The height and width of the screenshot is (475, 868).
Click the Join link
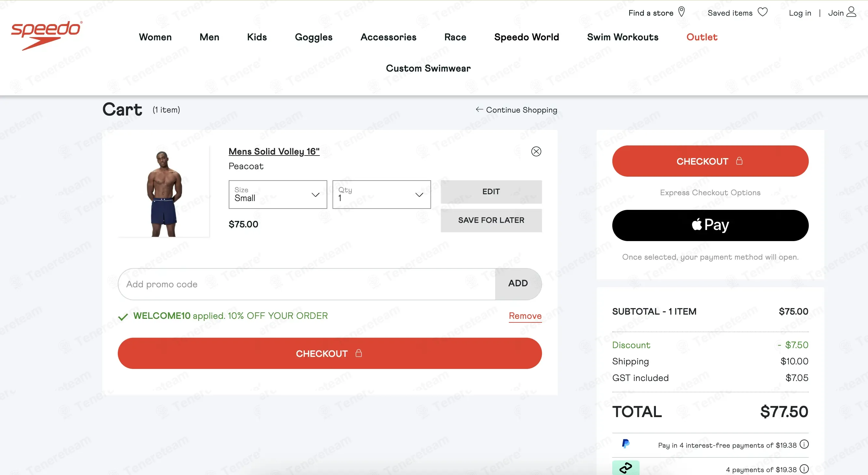pos(836,13)
